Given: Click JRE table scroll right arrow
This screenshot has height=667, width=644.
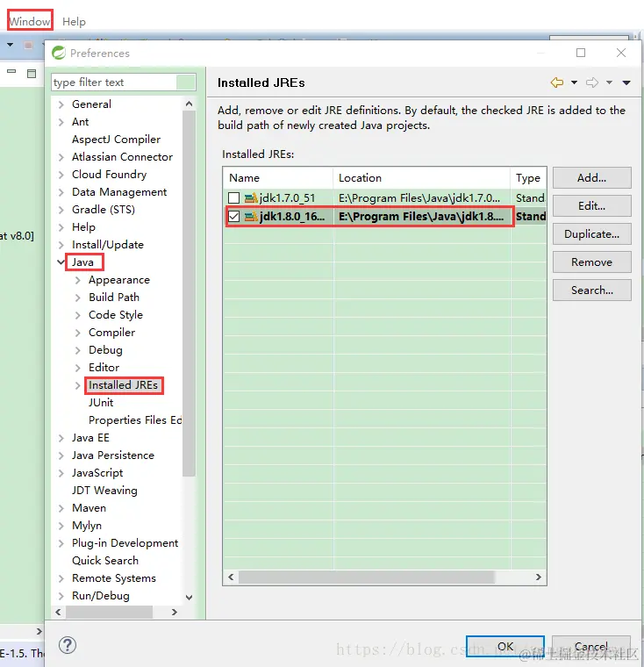Looking at the screenshot, I should 539,577.
